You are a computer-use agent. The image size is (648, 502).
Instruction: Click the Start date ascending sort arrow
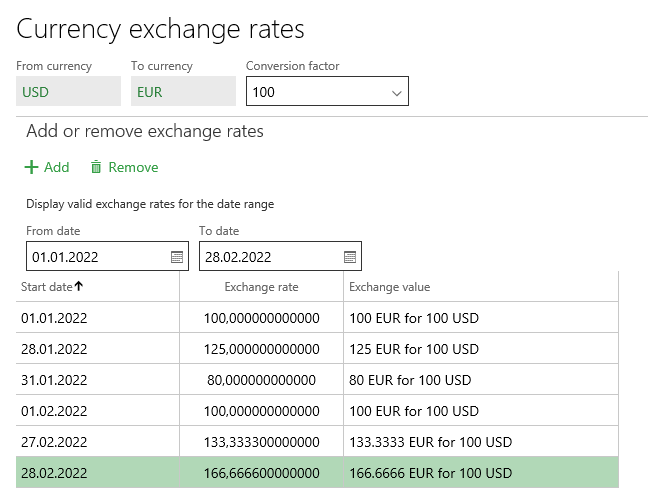tap(79, 287)
